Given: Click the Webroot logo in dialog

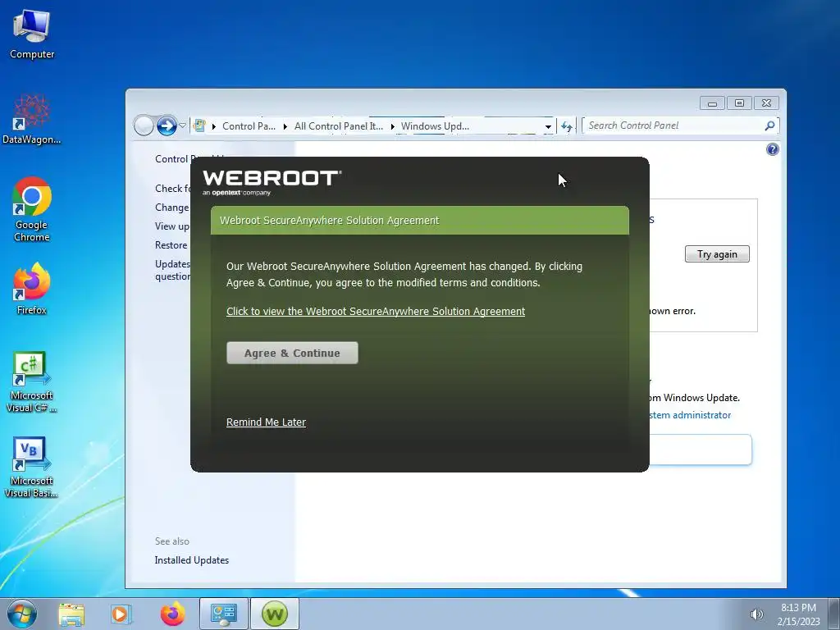Looking at the screenshot, I should tap(272, 183).
